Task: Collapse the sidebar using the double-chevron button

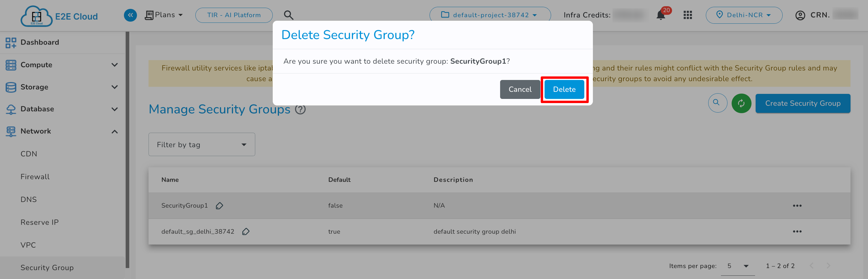Action: point(130,15)
